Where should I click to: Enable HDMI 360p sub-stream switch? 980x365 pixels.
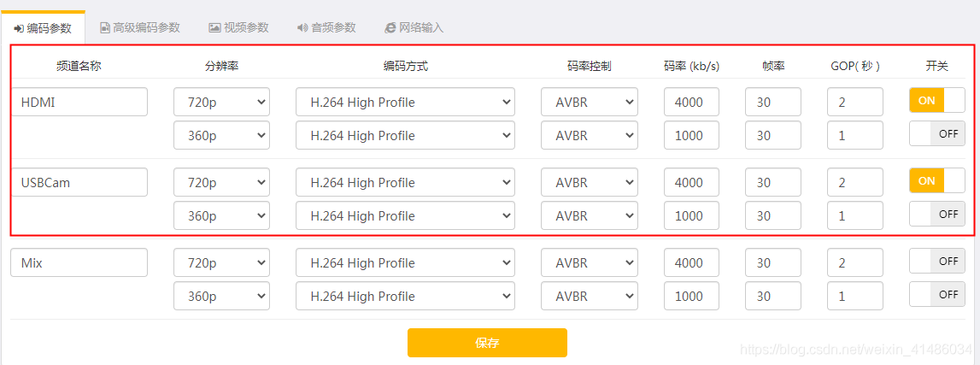pyautogui.click(x=937, y=133)
